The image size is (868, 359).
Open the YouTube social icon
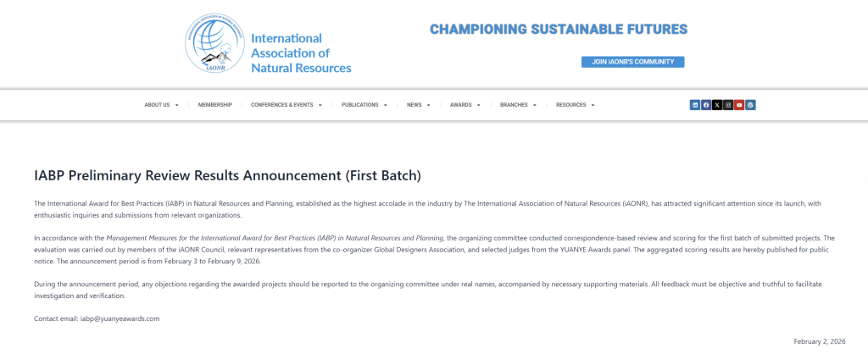click(x=739, y=105)
